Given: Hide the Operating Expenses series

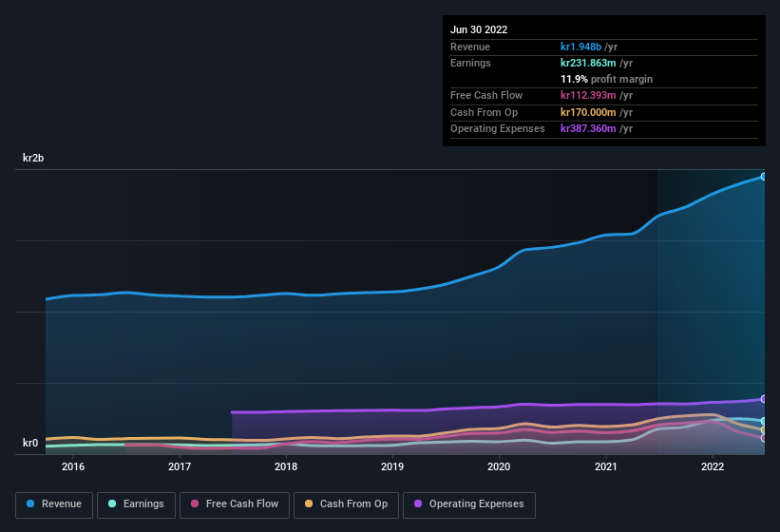Looking at the screenshot, I should pos(468,504).
